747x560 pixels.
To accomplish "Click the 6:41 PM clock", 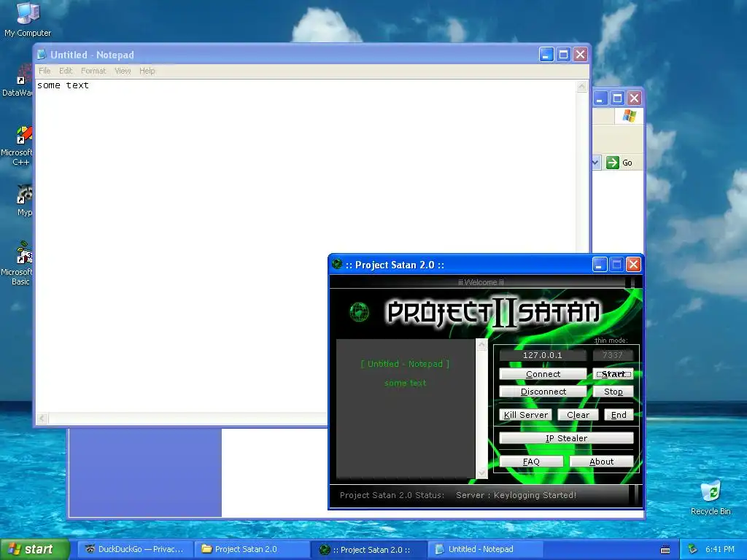I will coord(720,549).
